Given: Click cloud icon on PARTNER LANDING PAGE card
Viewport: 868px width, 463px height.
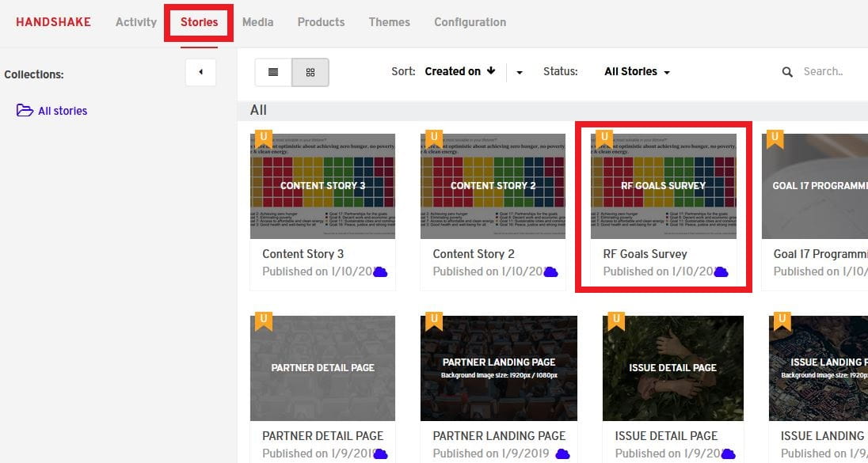Looking at the screenshot, I should [x=562, y=454].
